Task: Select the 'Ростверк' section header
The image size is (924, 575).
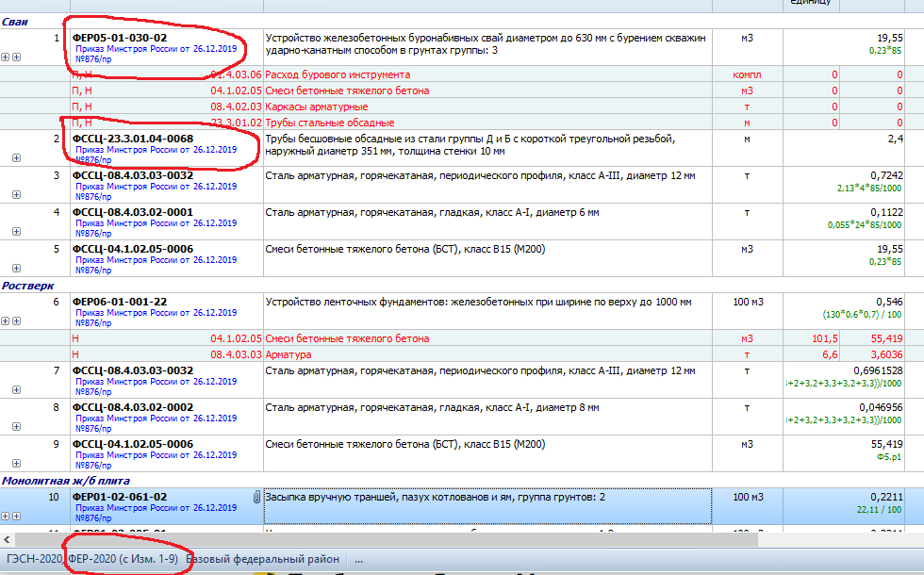Action: click(27, 286)
